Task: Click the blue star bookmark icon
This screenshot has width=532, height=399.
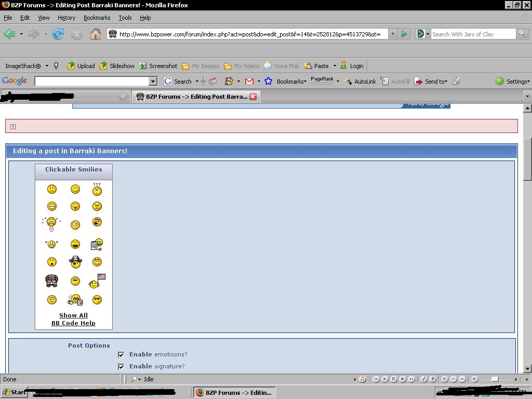Action: (x=269, y=82)
